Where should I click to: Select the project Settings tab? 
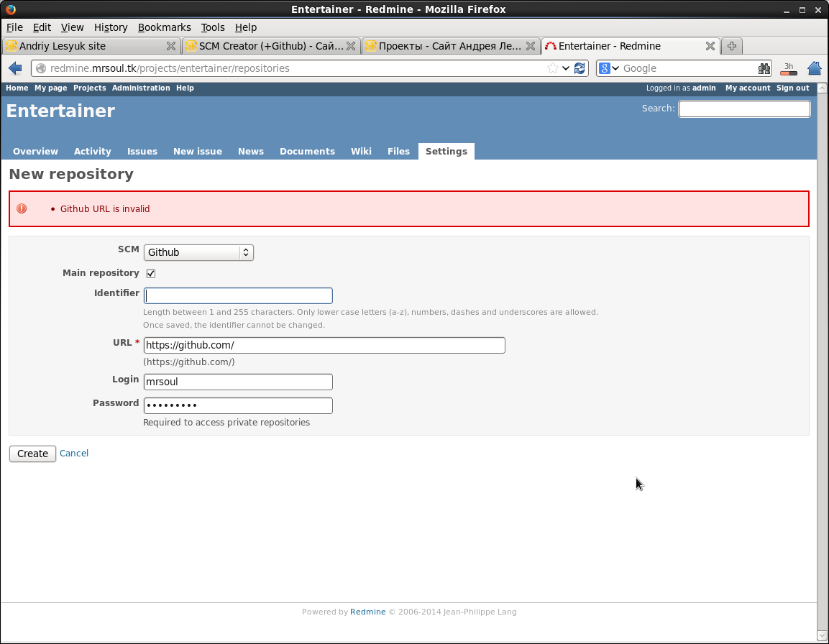446,151
